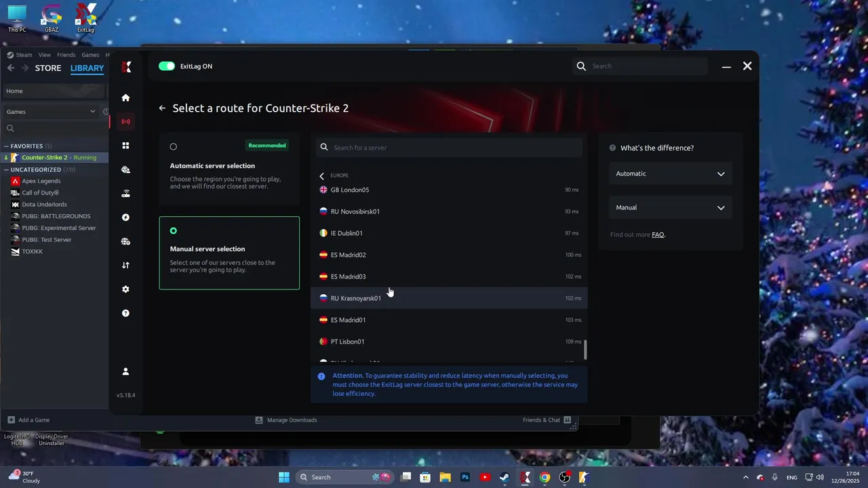Viewport: 868px width, 488px height.
Task: Open the This PC desktop icon
Action: tap(17, 18)
